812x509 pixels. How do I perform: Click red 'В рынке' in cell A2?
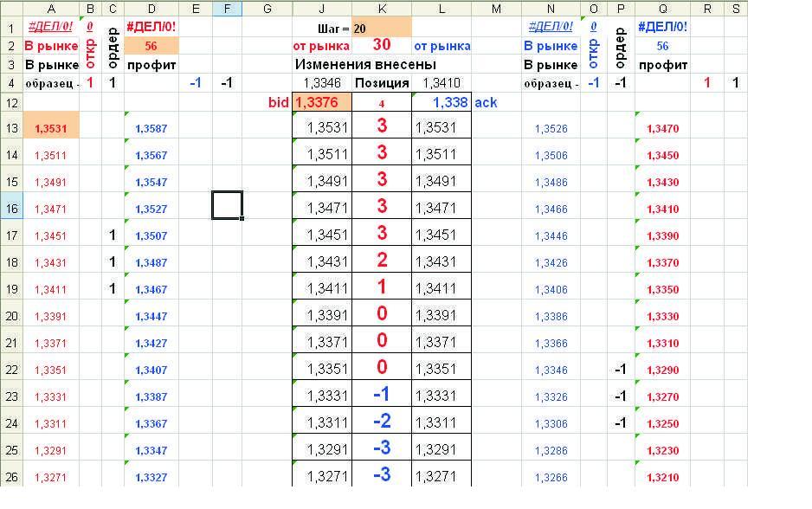point(51,46)
